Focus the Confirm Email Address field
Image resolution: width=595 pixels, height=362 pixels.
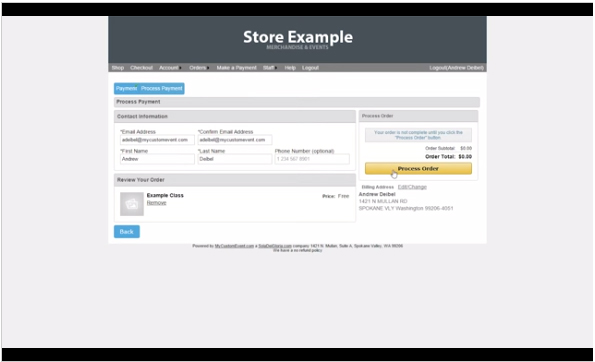[x=235, y=140]
